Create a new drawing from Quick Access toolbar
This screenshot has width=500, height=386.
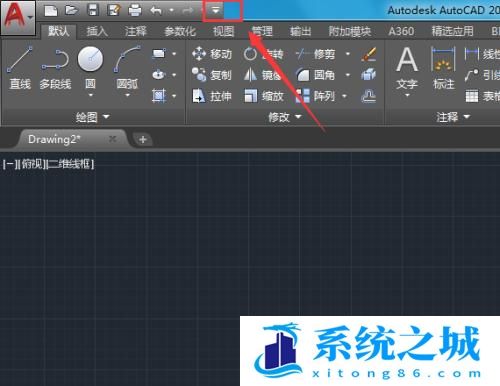click(x=51, y=11)
